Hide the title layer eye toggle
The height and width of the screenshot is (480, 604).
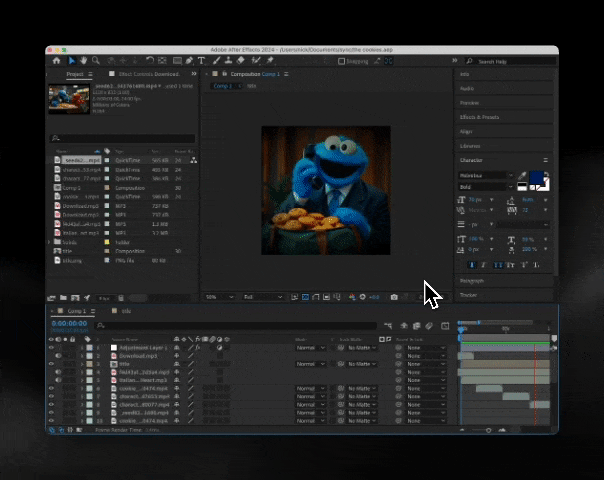coord(51,364)
